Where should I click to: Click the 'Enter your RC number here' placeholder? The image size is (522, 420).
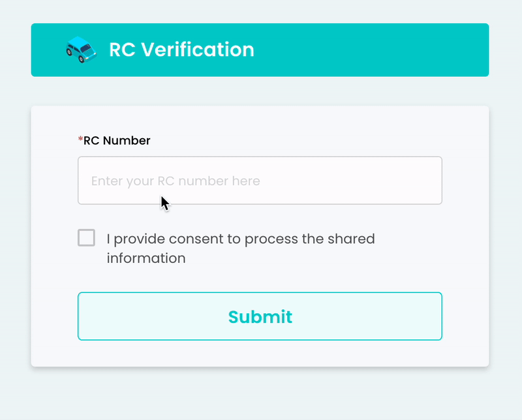(176, 181)
